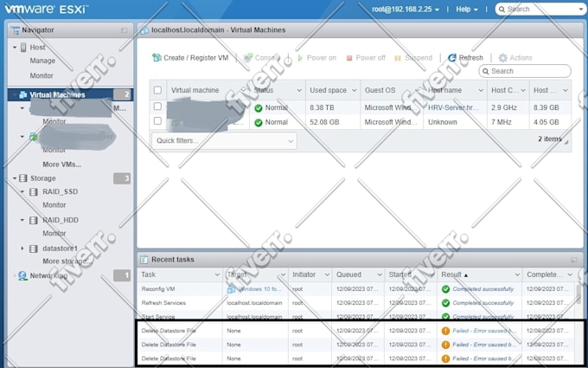Screen dimensions: 588x368
Task: Click the Power off red square icon
Action: tap(349, 58)
